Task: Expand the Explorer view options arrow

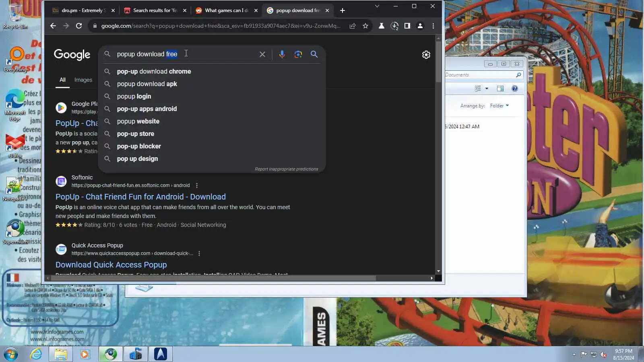Action: click(487, 88)
